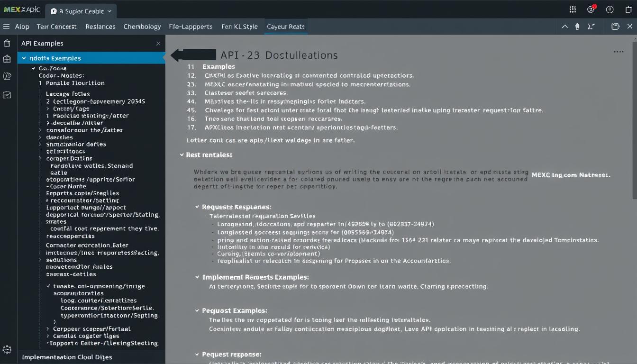637x364 pixels.
Task: Select Fardelave watles, Stenand tree item
Action: coord(91,166)
